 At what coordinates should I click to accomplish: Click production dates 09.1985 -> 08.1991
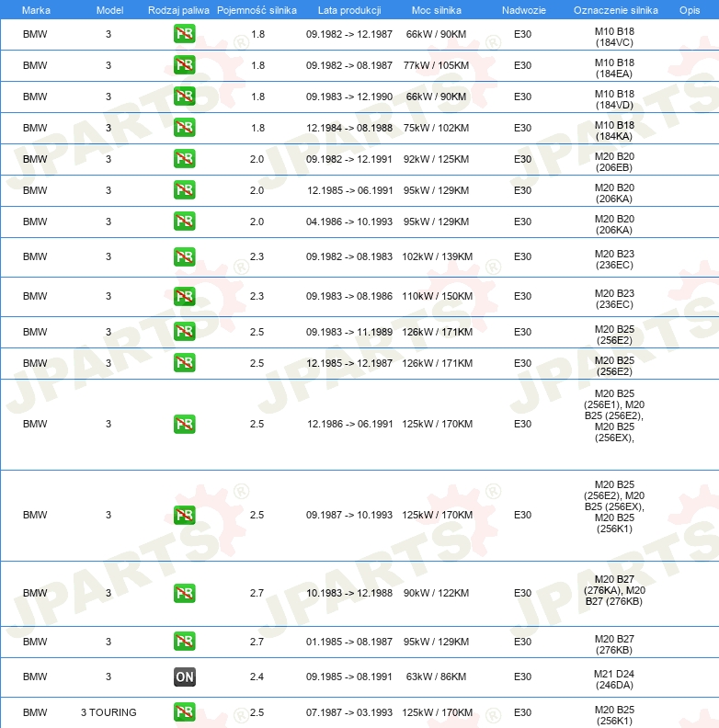point(349,677)
